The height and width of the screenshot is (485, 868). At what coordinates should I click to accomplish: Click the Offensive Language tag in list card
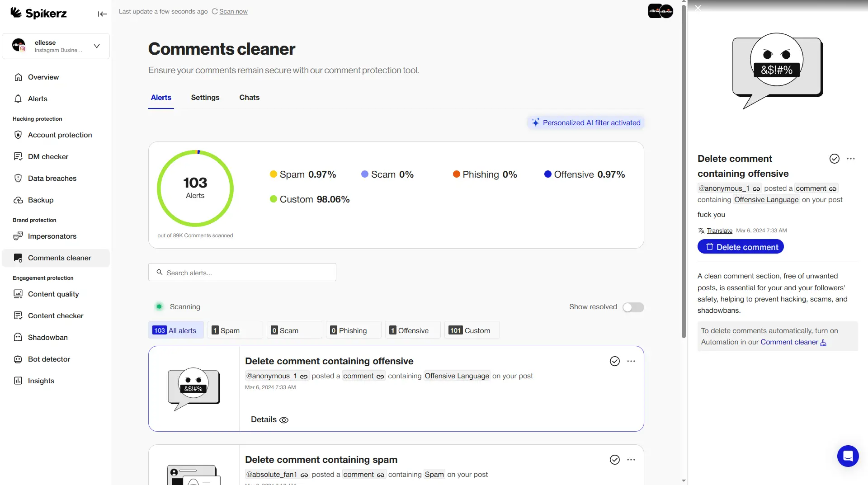457,376
